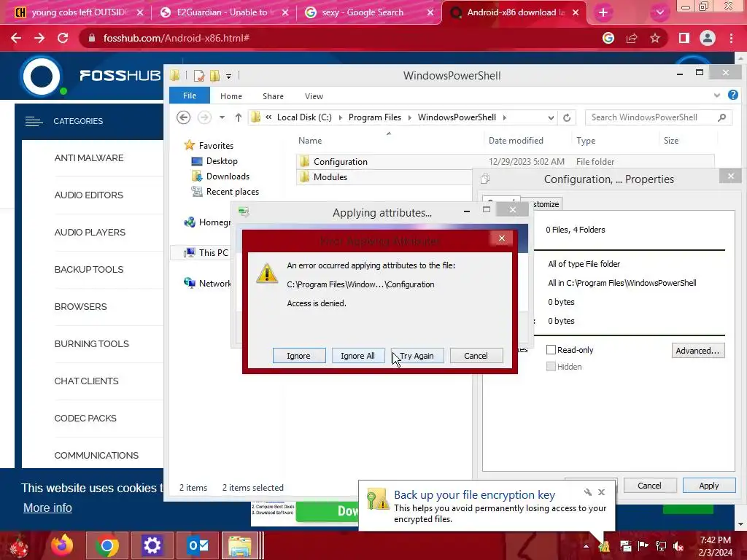Open Advanced attributes in Properties window
Viewport: 747px width, 560px height.
[698, 351]
